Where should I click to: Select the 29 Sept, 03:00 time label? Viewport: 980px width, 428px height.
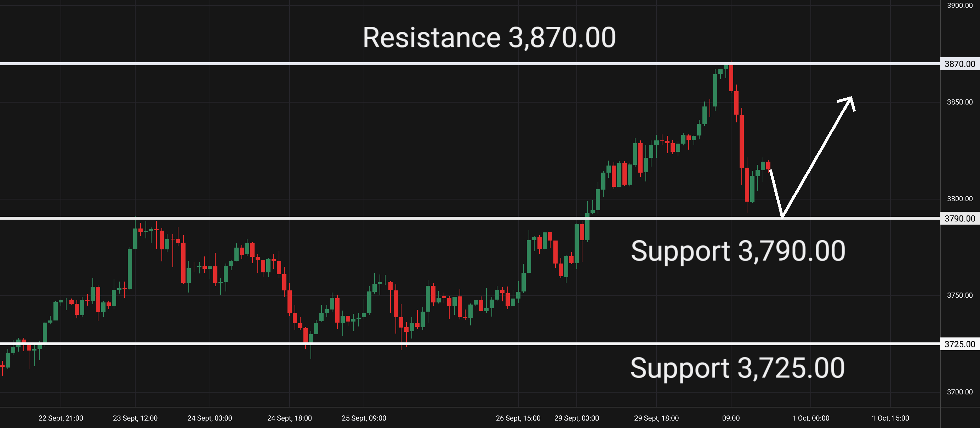[x=576, y=418]
